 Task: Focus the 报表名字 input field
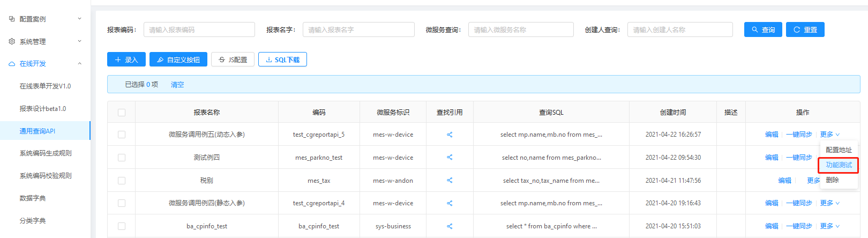click(358, 29)
